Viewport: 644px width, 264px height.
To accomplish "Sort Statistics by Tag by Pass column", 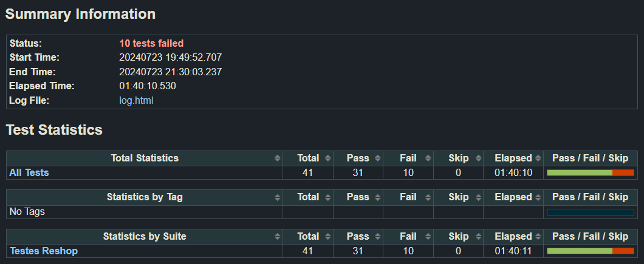I will point(358,197).
